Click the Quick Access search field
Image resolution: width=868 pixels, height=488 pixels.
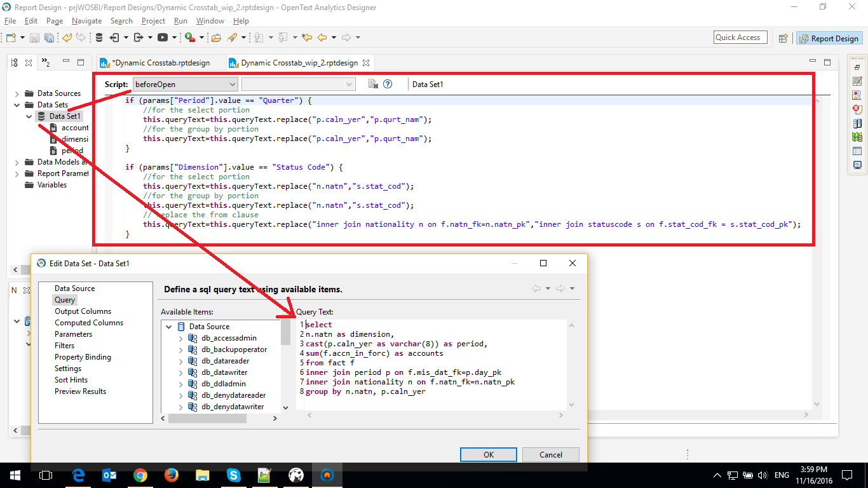pyautogui.click(x=740, y=37)
